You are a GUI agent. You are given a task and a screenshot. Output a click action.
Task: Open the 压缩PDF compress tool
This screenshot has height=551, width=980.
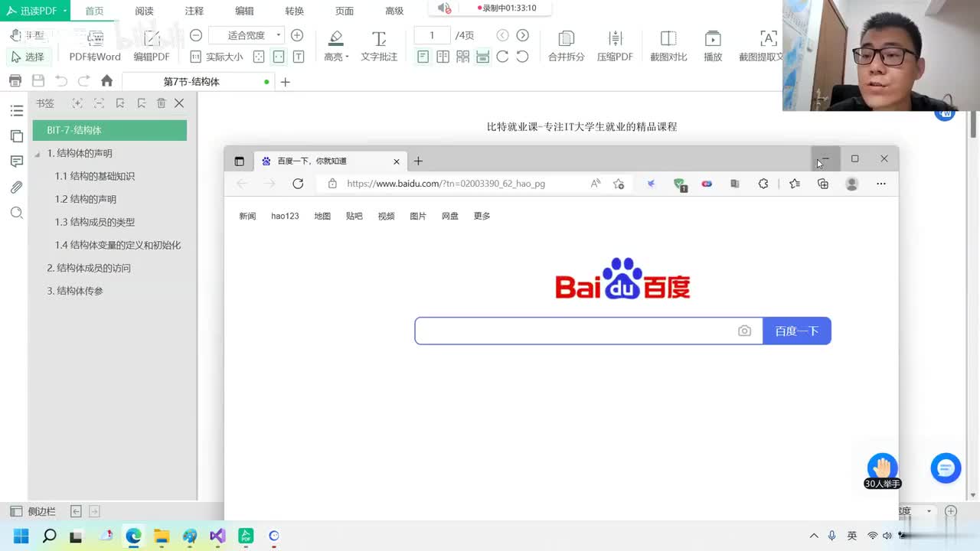point(615,46)
